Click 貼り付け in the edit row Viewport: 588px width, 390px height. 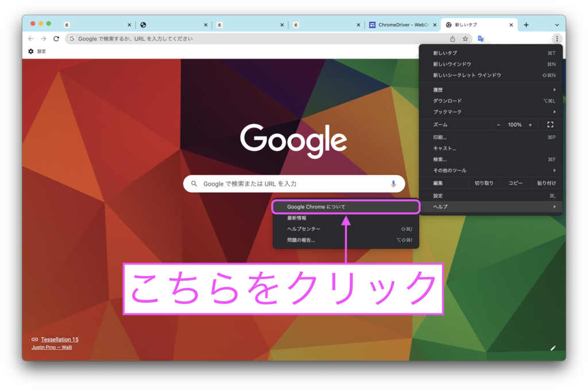[x=547, y=183]
